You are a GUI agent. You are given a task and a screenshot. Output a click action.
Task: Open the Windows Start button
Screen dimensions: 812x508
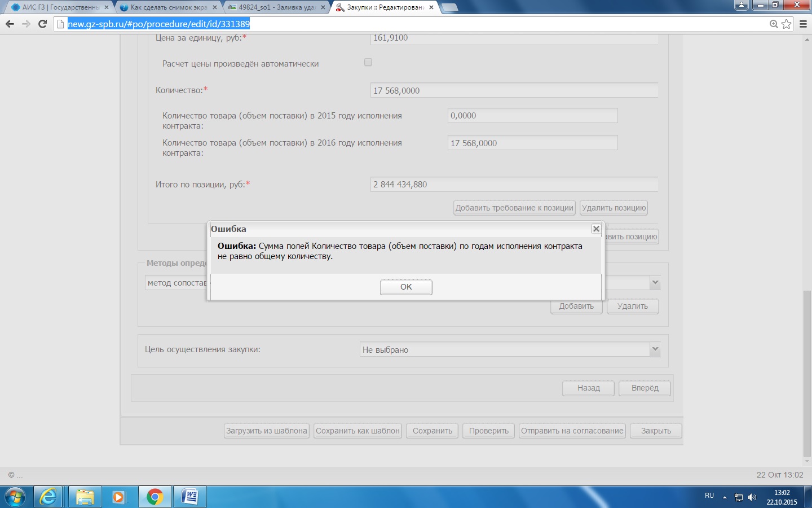15,497
